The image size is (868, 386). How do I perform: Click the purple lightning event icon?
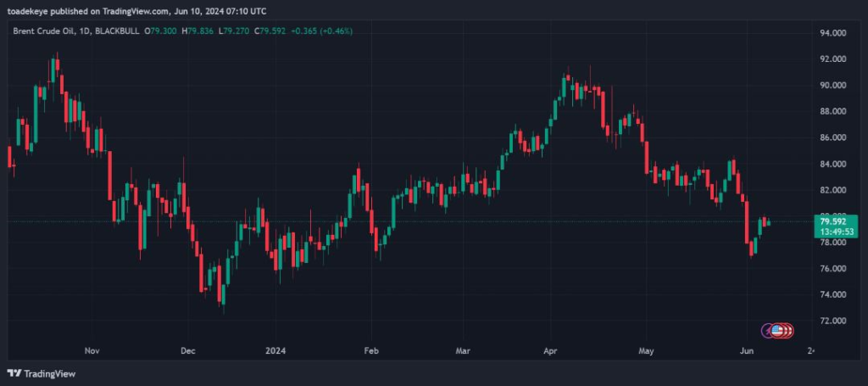tap(768, 330)
